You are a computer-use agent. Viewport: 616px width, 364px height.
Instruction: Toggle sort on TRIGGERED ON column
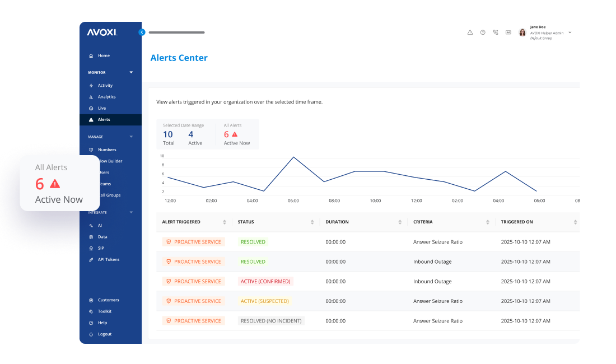pyautogui.click(x=575, y=222)
